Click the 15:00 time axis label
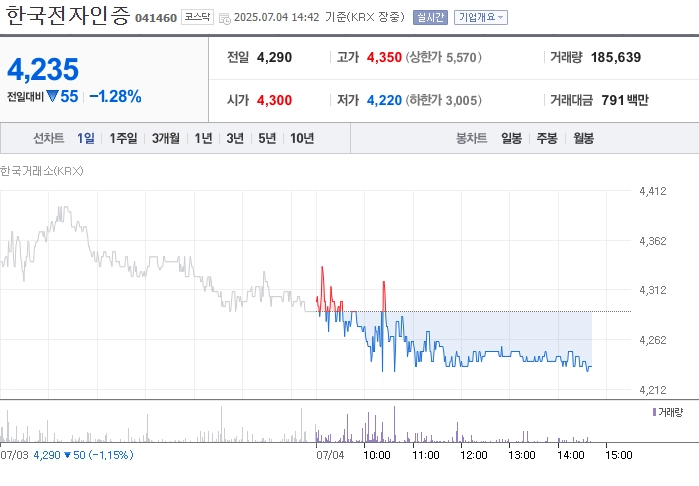 coord(619,455)
